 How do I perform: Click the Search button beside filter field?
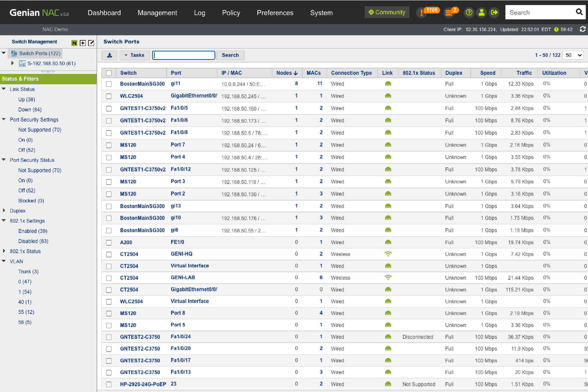pyautogui.click(x=230, y=55)
